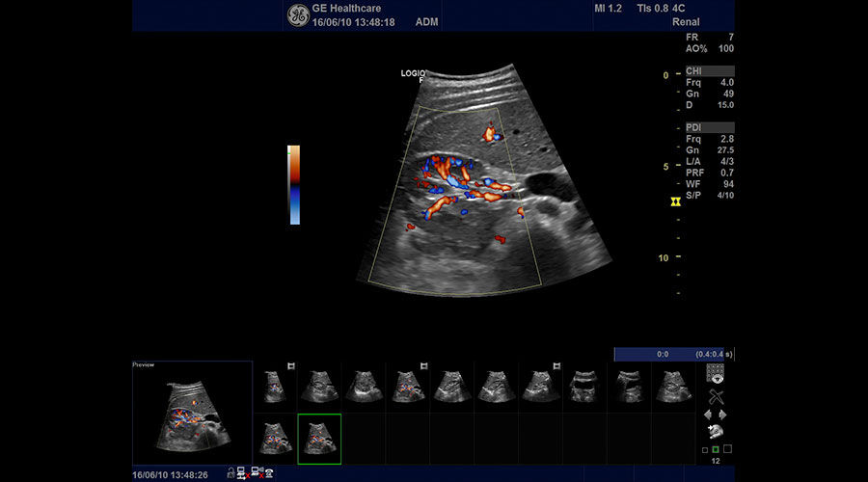Screen dimensions: 868x482
Task: Open third thumbnail in top row
Action: pos(364,387)
